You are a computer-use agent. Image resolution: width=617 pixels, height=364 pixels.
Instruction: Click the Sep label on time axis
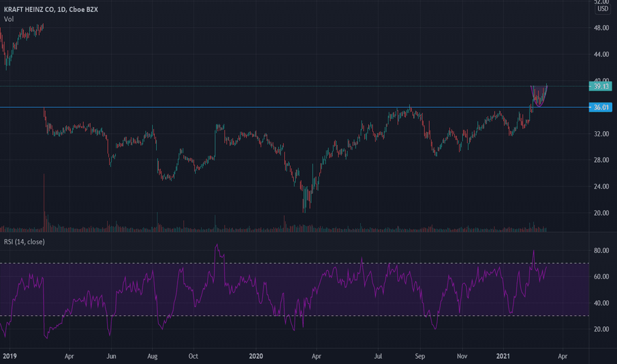click(x=420, y=356)
